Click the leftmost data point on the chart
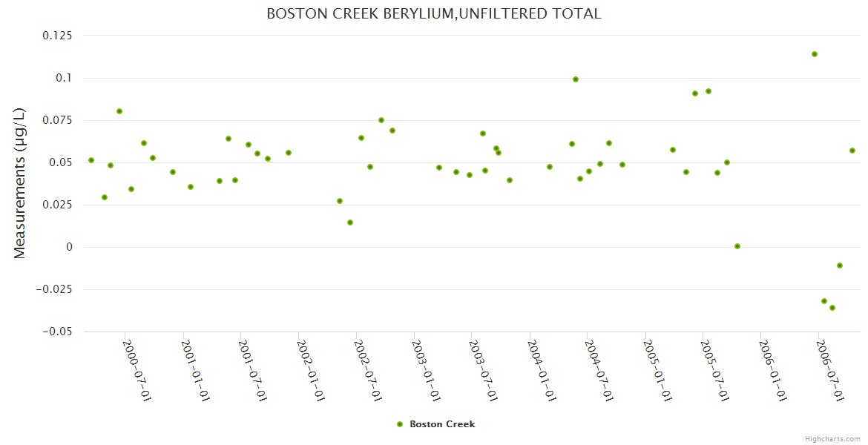The height and width of the screenshot is (445, 868). pyautogui.click(x=91, y=160)
